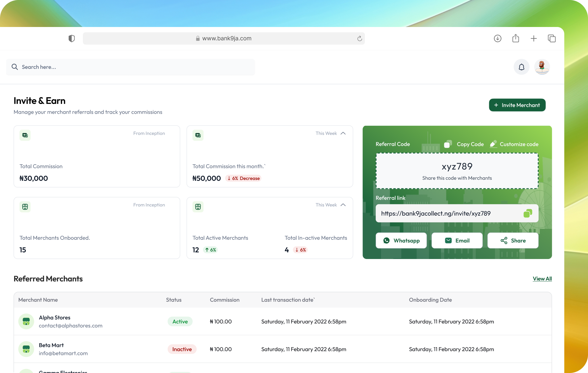Select the xyz789 referral code box
588x373 pixels.
[x=457, y=171]
